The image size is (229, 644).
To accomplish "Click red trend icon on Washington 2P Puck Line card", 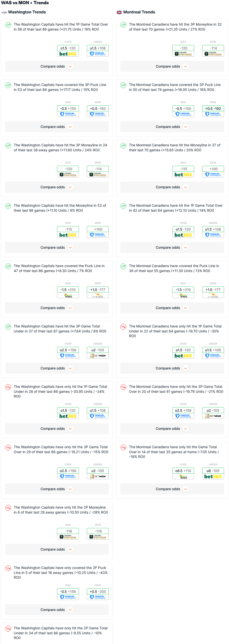I will click(8, 568).
